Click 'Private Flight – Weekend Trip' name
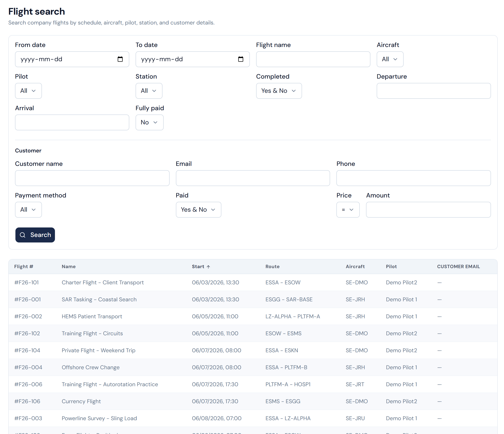The width and height of the screenshot is (504, 434). (x=98, y=350)
